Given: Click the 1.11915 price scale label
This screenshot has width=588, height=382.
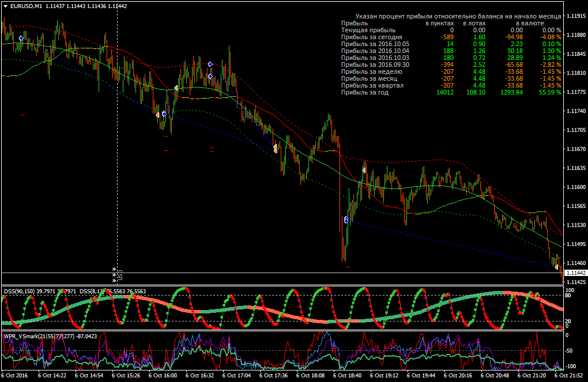Looking at the screenshot, I should [576, 16].
